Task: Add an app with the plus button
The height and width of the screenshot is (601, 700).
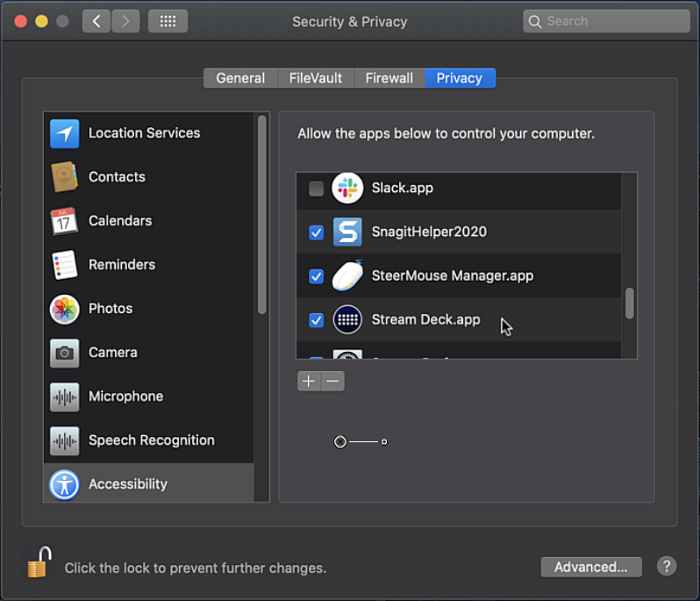Action: click(x=309, y=381)
